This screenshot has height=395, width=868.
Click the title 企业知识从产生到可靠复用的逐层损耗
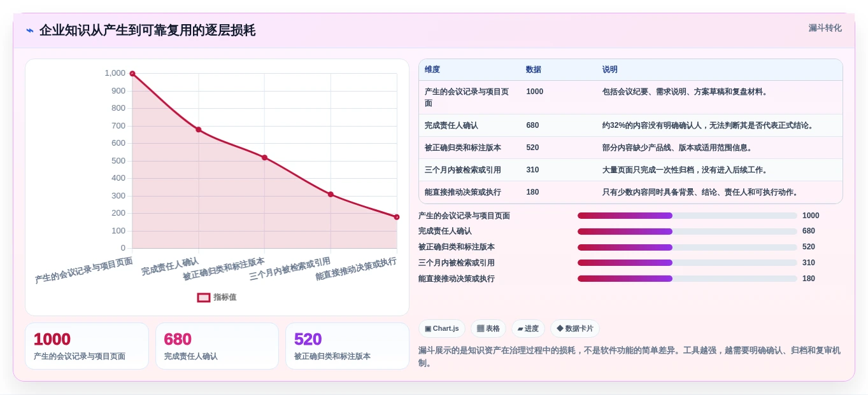(147, 31)
